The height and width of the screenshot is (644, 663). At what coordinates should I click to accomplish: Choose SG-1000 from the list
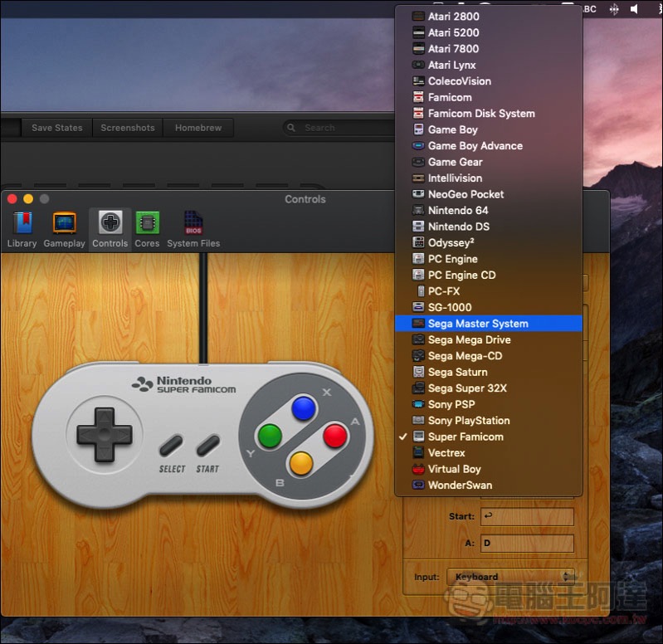(x=489, y=307)
